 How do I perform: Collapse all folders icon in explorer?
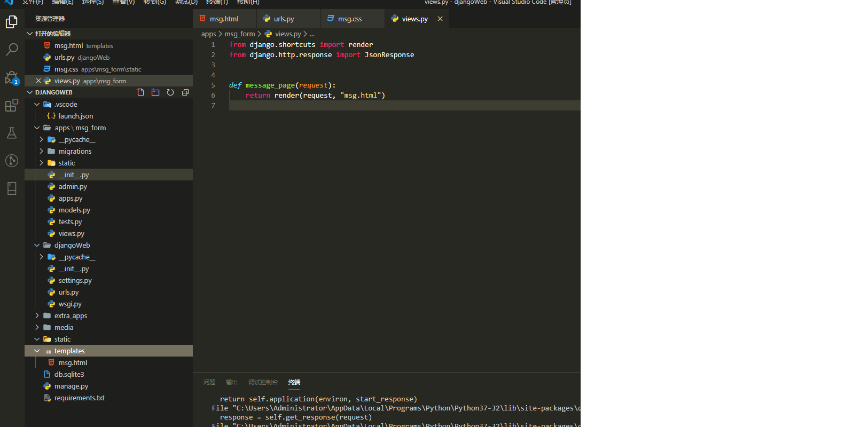(x=185, y=92)
